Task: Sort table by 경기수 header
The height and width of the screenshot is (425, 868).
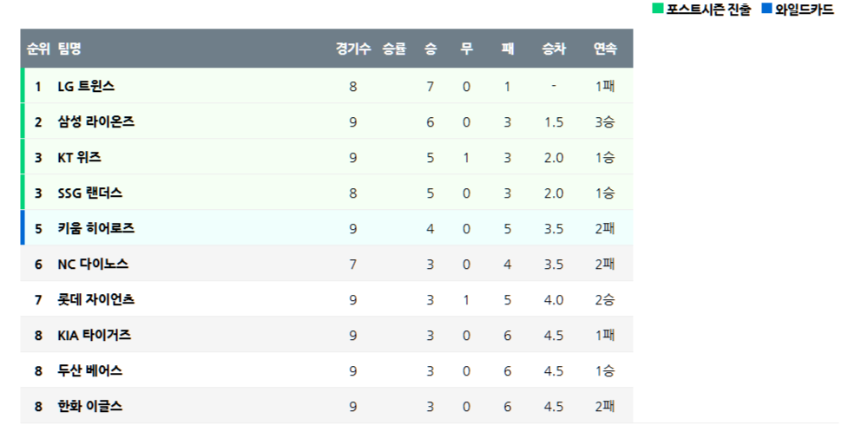Action: (353, 49)
